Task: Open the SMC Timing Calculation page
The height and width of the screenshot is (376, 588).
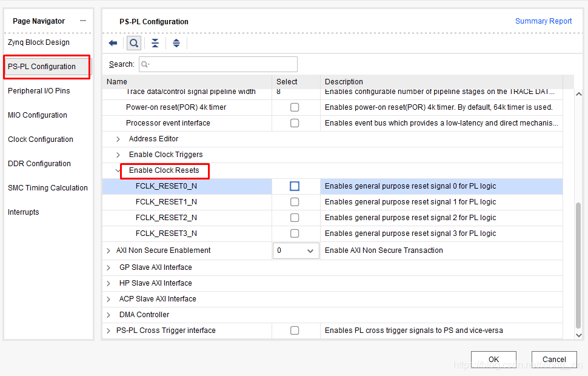Action: pos(48,188)
